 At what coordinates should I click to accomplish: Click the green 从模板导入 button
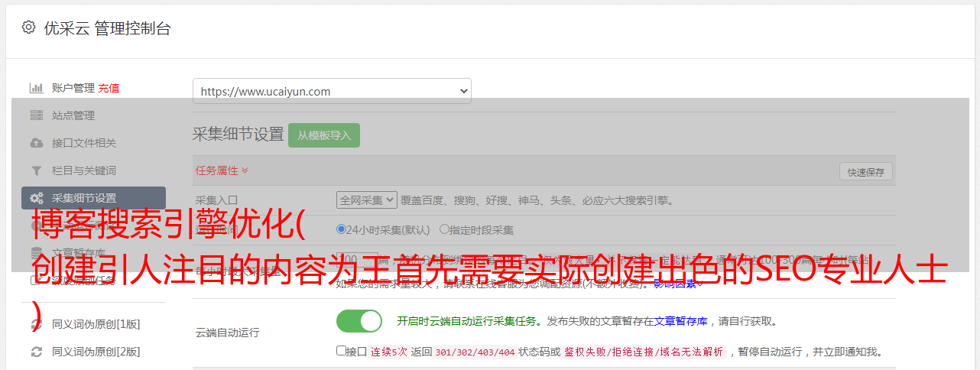(x=324, y=135)
